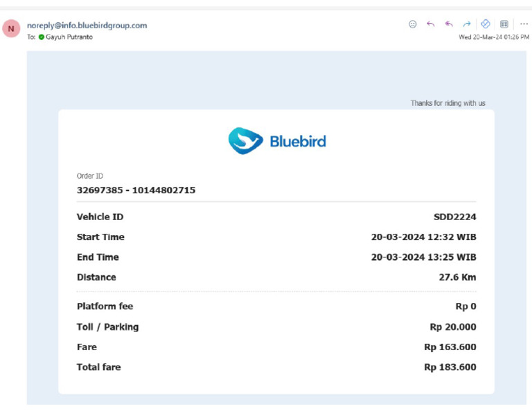Image resolution: width=532 pixels, height=411 pixels.
Task: Open the grid view icon in header
Action: pyautogui.click(x=504, y=24)
